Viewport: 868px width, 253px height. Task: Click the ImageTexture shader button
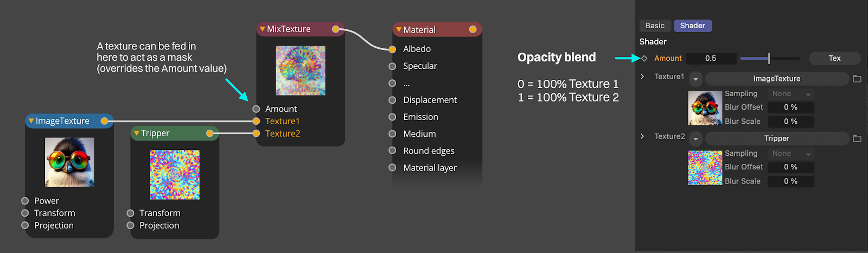coord(776,79)
